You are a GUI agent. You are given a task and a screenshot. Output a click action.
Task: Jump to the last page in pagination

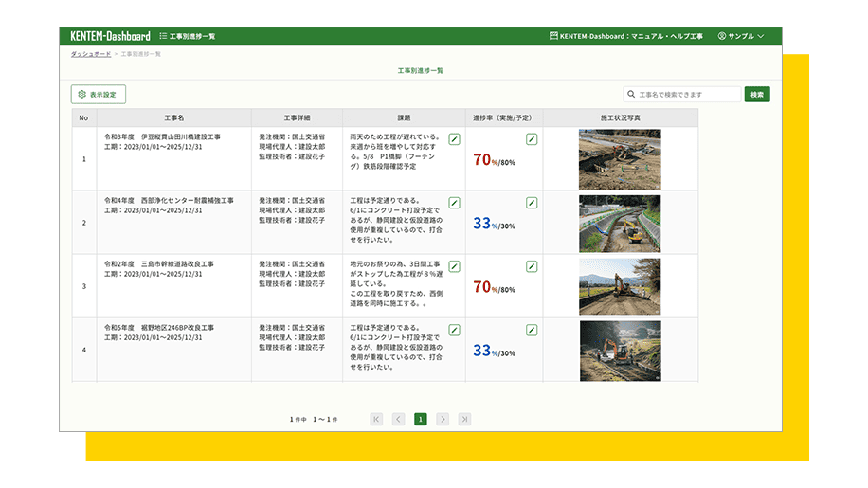tap(464, 419)
